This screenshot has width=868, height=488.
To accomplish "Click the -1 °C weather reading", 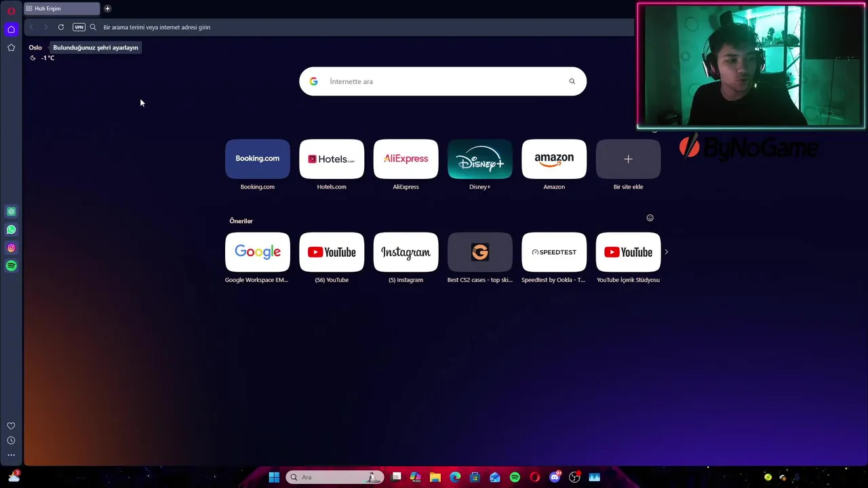I will (47, 58).
